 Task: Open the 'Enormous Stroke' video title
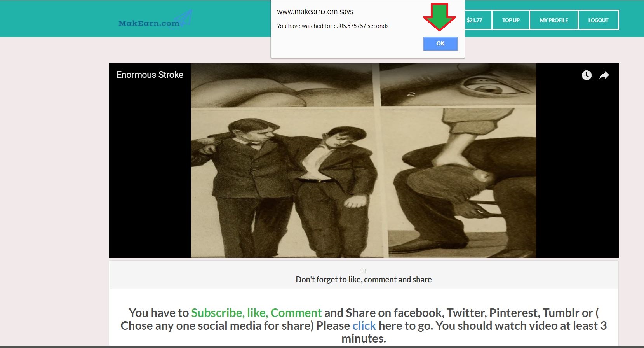click(x=150, y=75)
